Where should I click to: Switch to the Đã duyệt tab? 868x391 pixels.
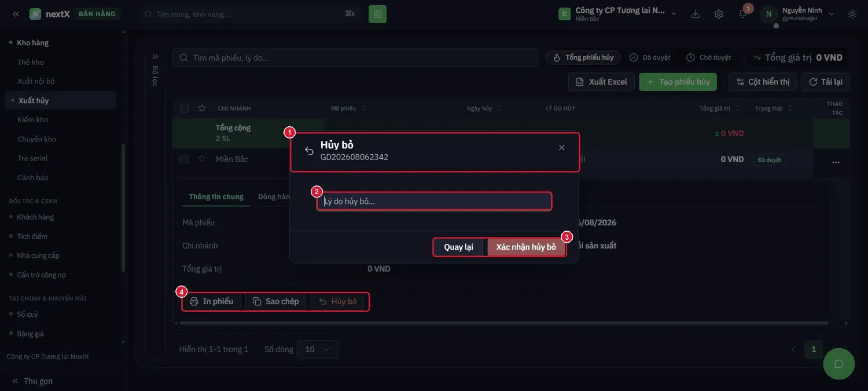[x=650, y=57]
